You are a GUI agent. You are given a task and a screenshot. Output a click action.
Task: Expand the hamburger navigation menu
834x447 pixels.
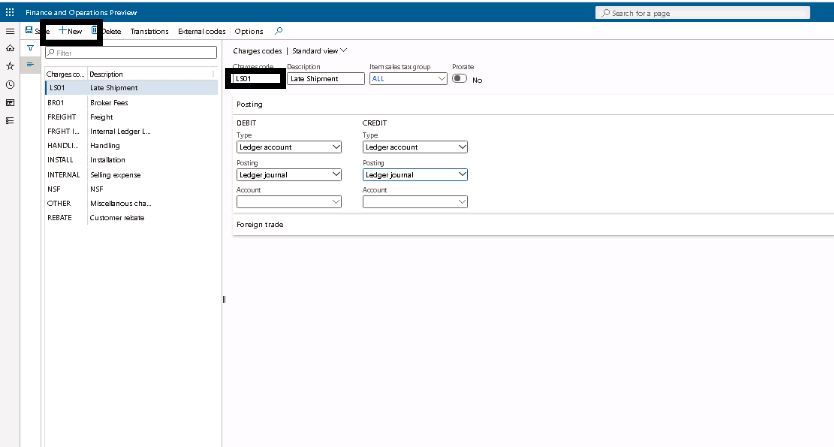pyautogui.click(x=10, y=31)
